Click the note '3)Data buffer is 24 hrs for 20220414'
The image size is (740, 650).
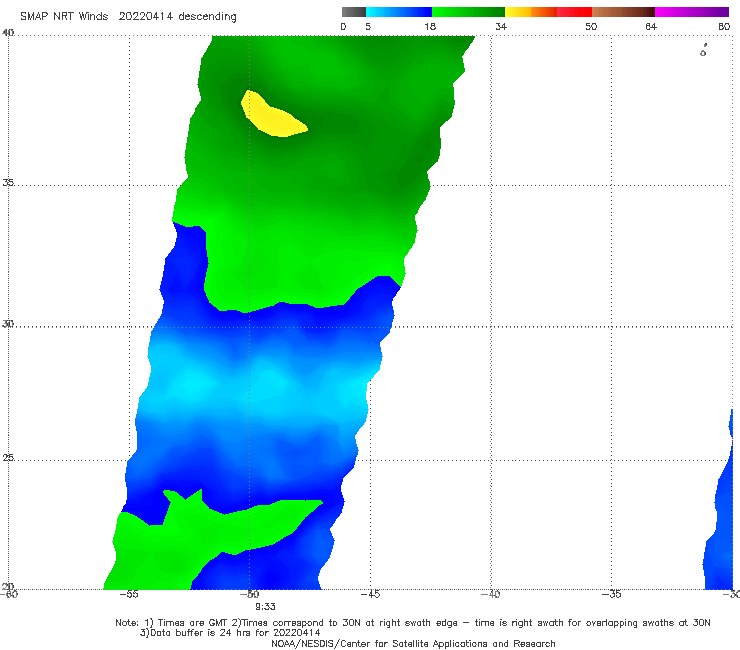pyautogui.click(x=230, y=633)
